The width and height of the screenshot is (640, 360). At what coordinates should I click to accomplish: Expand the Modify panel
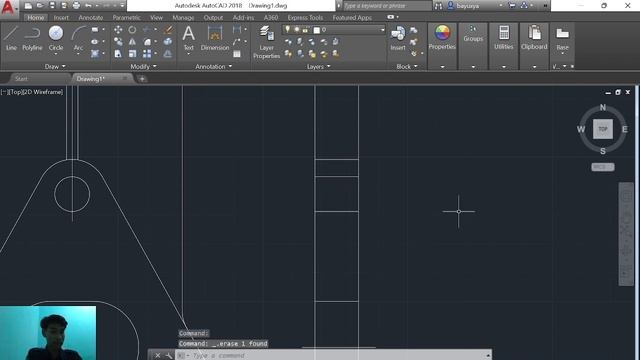(143, 66)
